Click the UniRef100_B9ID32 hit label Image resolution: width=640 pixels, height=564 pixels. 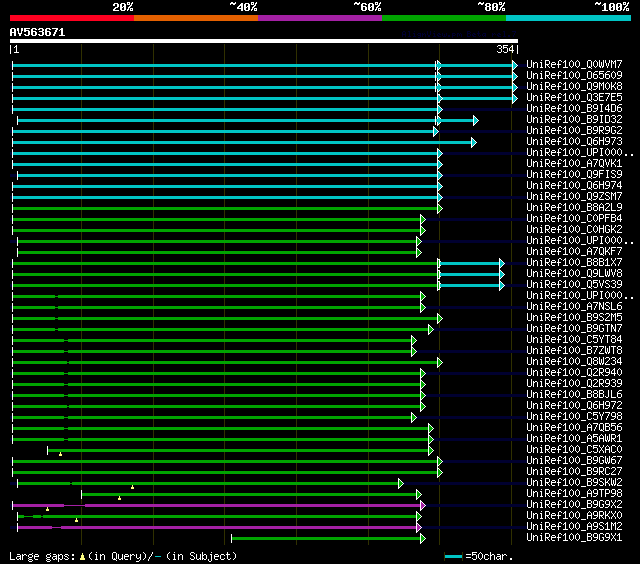[x=574, y=120]
